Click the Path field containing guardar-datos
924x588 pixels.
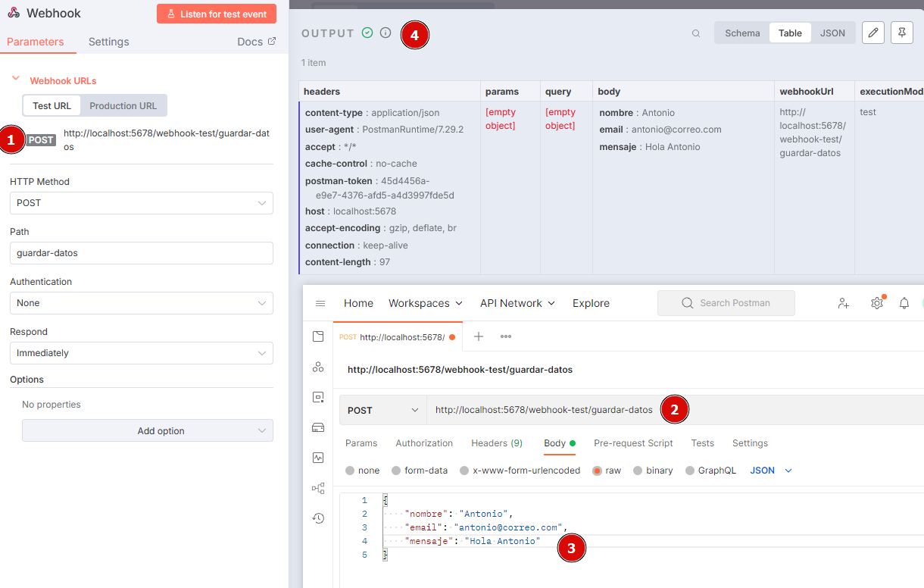pos(142,253)
